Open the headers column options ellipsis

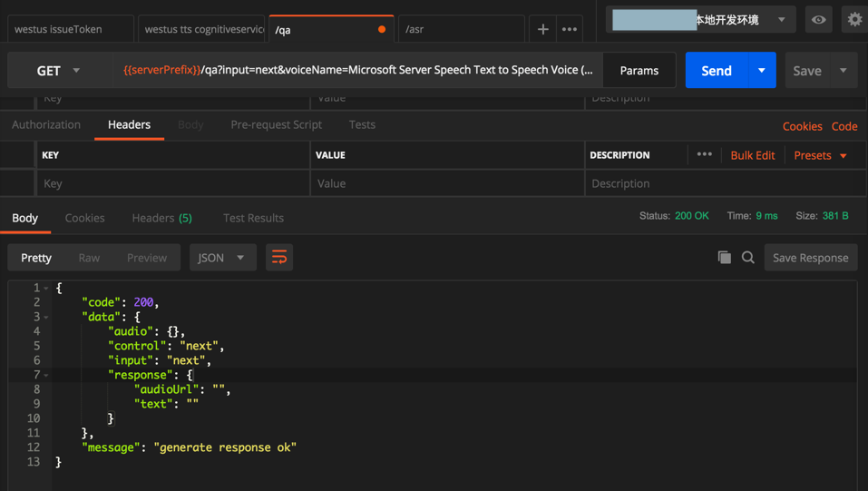704,154
